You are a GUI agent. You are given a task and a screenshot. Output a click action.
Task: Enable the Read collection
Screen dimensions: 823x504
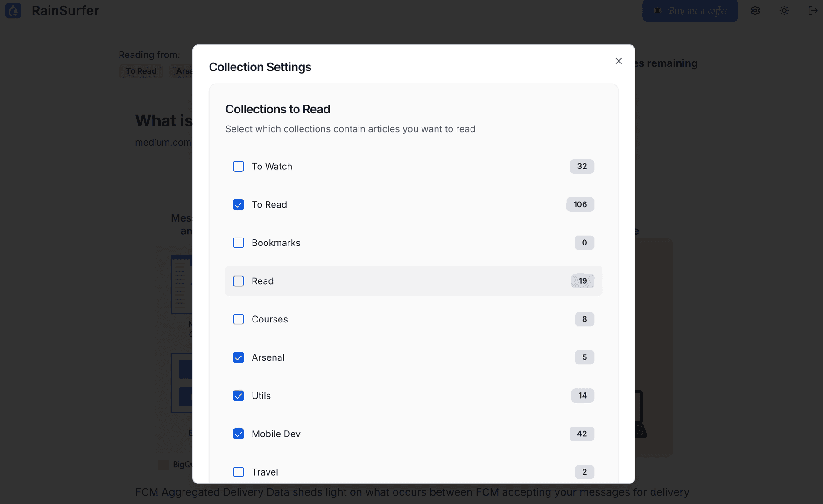click(x=239, y=281)
